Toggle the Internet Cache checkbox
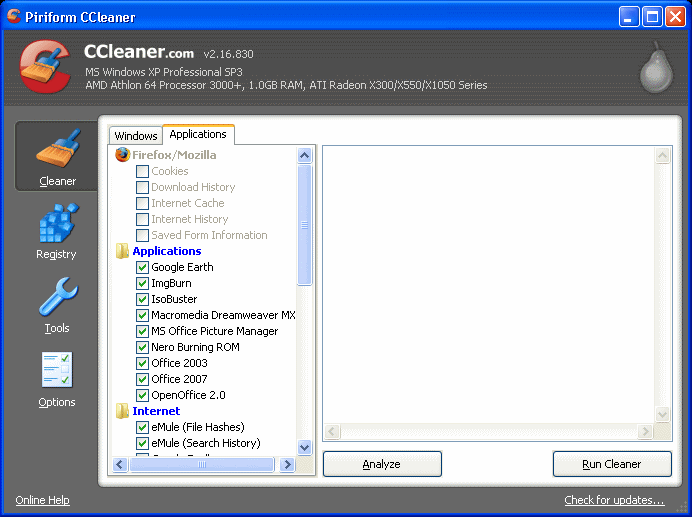 pyautogui.click(x=142, y=203)
